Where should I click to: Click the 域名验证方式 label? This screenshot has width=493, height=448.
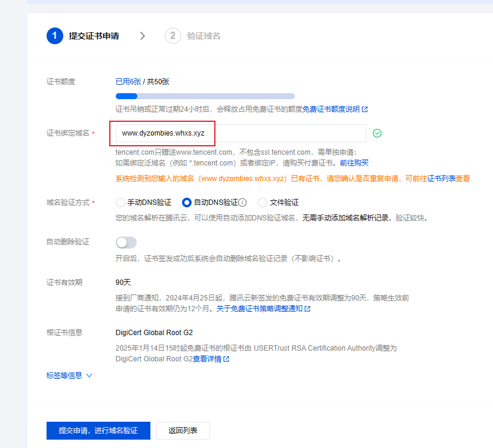click(x=68, y=202)
